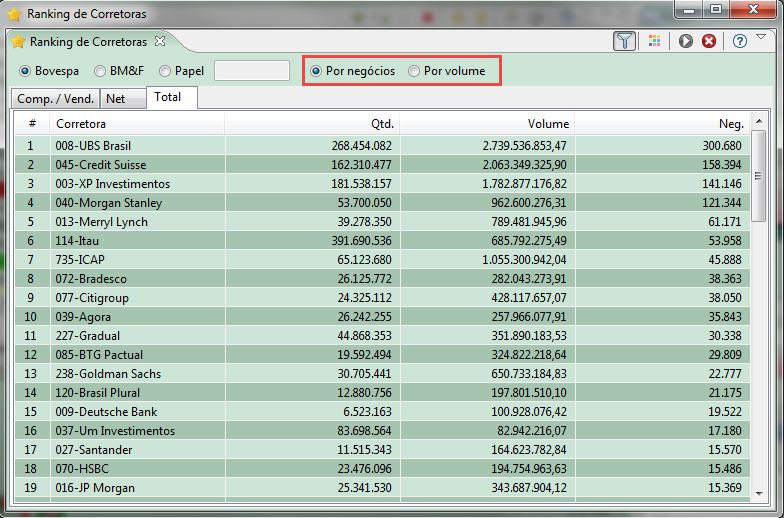Select the 008-UBS Brasil row

click(x=382, y=146)
